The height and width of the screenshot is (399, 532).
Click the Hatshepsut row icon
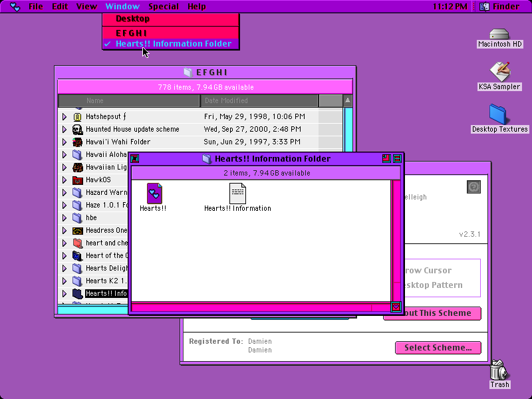point(77,117)
